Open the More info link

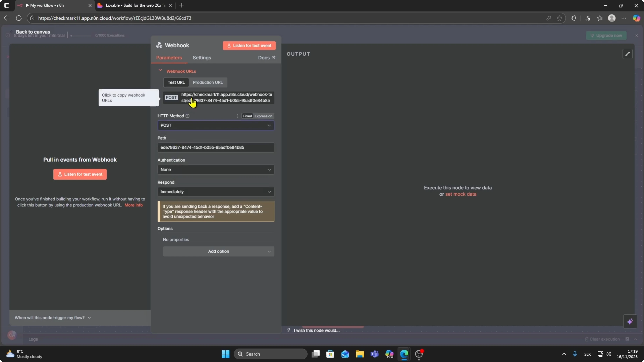pos(134,205)
